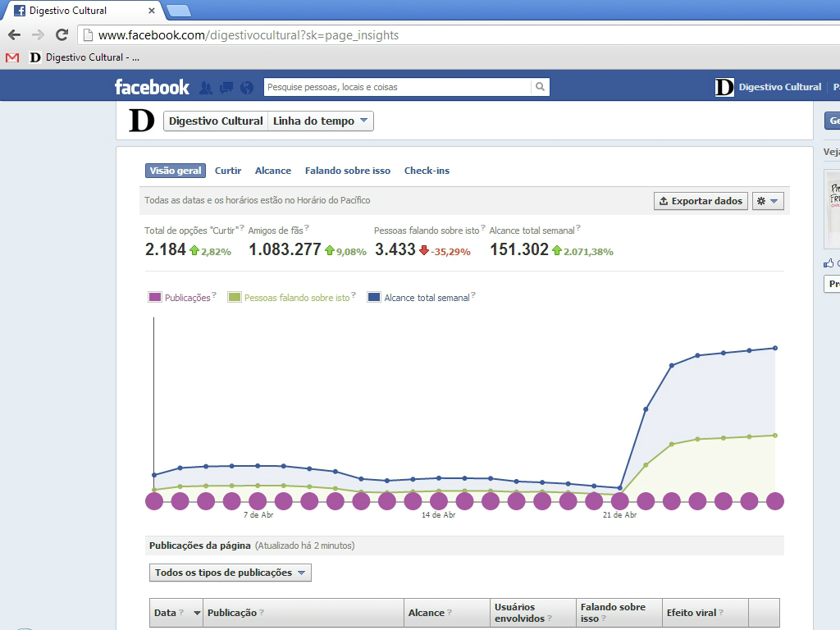Click help mark beside top Alcance total semanal
The width and height of the screenshot is (840, 630).
pos(578,228)
